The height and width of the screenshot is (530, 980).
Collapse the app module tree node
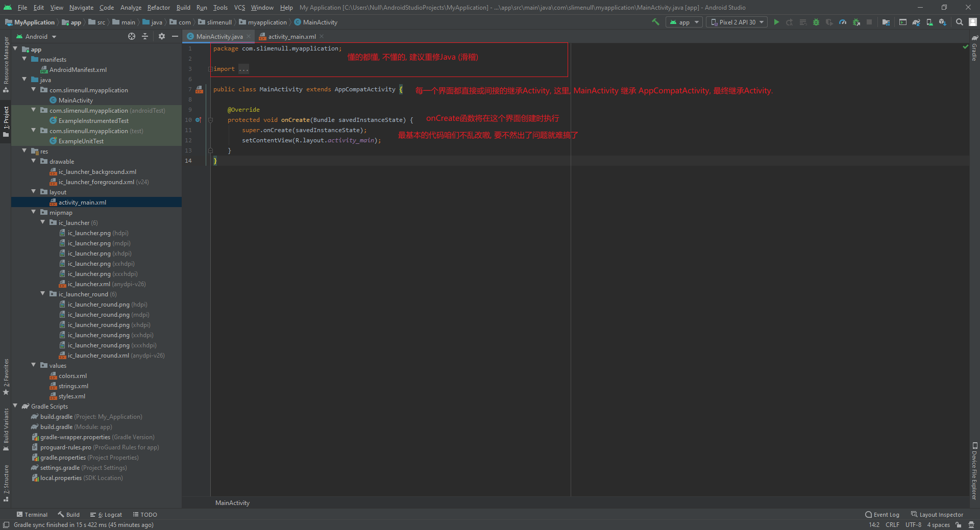pos(15,49)
